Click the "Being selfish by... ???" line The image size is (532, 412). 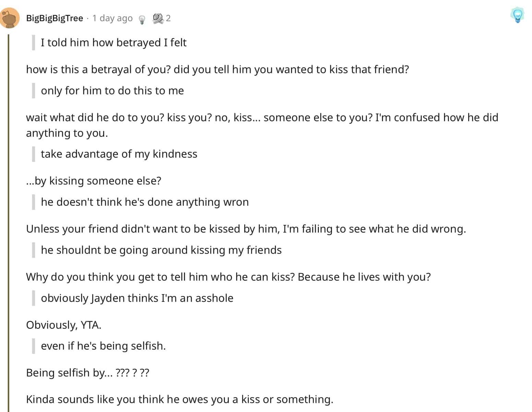[87, 373]
